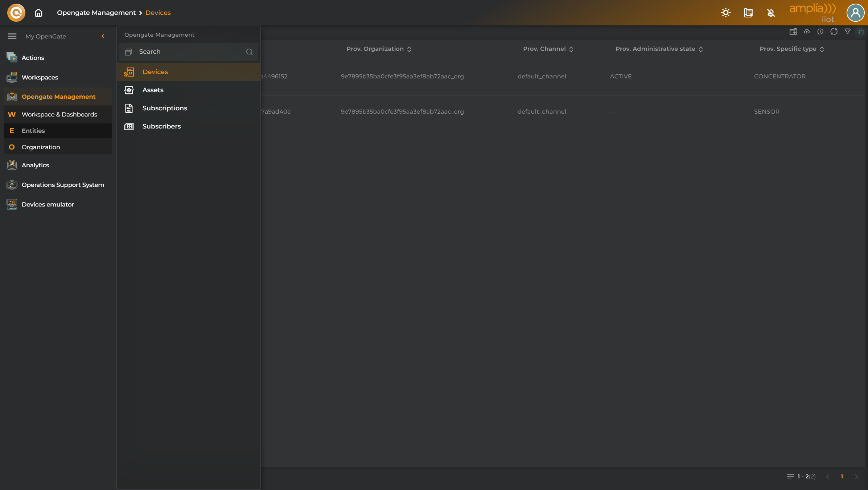Screen dimensions: 868x490
Task: Click the search input field
Action: (188, 52)
